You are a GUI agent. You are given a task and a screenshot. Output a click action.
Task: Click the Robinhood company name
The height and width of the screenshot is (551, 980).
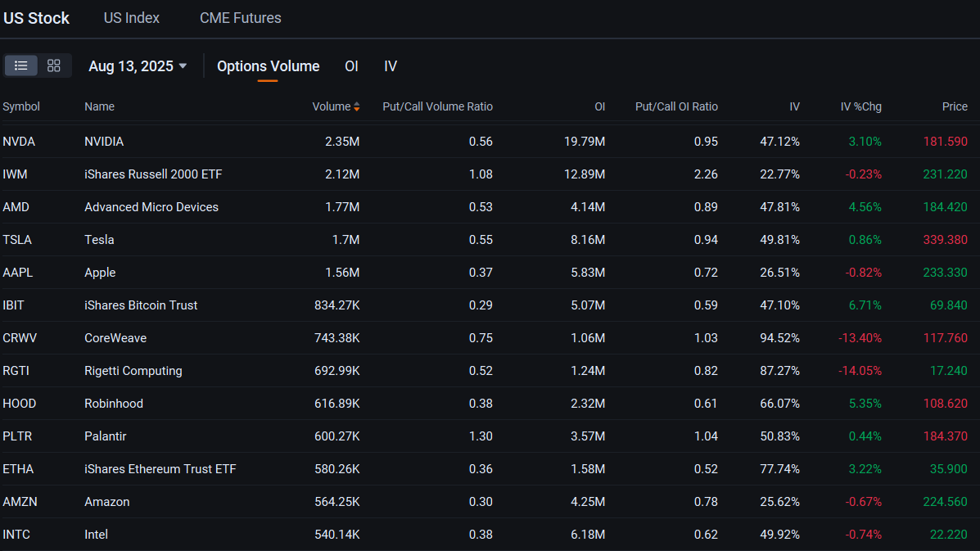(x=114, y=404)
